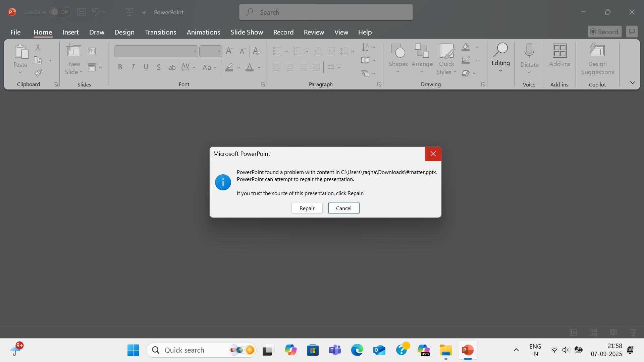Click the Clear All Formatting icon
Screen dimensions: 644x362
coord(257,51)
